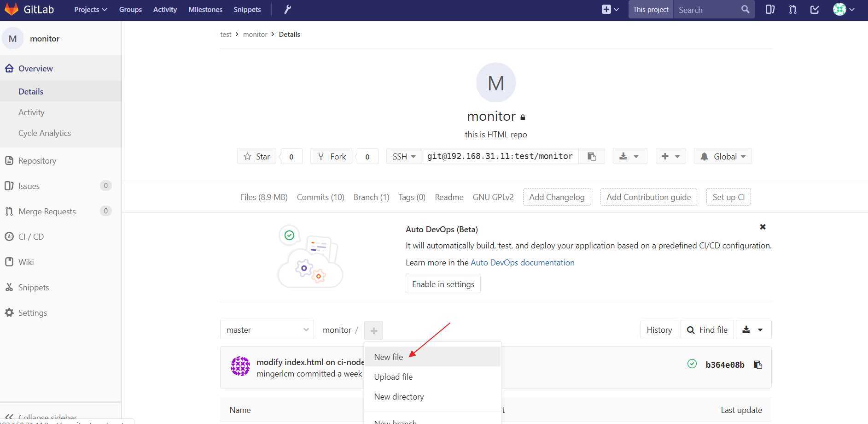Click Enable in settings button
This screenshot has width=868, height=424.
443,284
